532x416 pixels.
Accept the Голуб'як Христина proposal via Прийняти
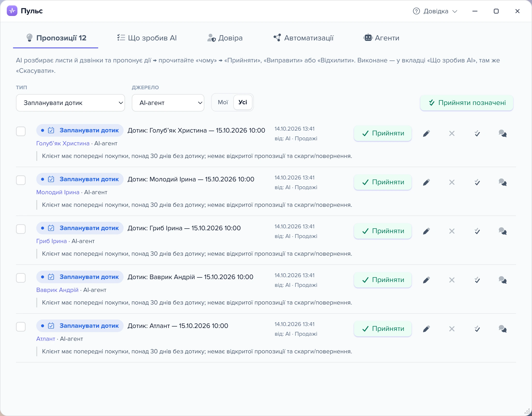(x=383, y=133)
